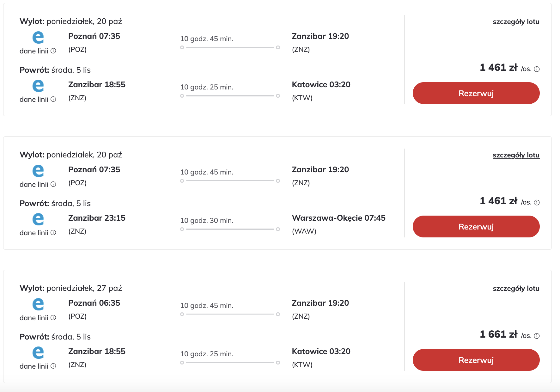Show price info for Warszawa-Okęcie return offer
Image resolution: width=560 pixels, height=392 pixels.
pyautogui.click(x=537, y=203)
